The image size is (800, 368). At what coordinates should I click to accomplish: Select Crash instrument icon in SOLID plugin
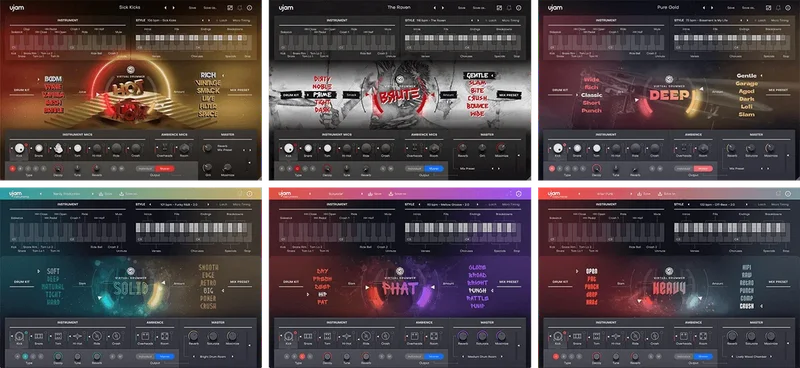[116, 336]
